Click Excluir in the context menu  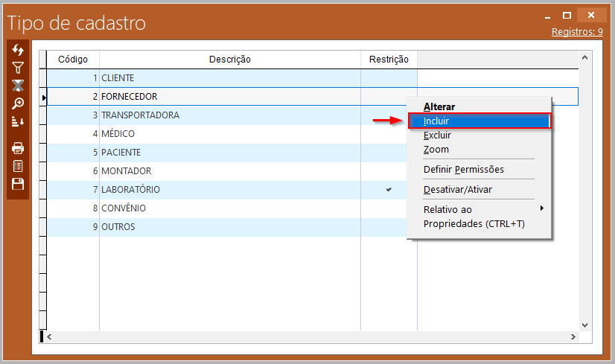437,135
